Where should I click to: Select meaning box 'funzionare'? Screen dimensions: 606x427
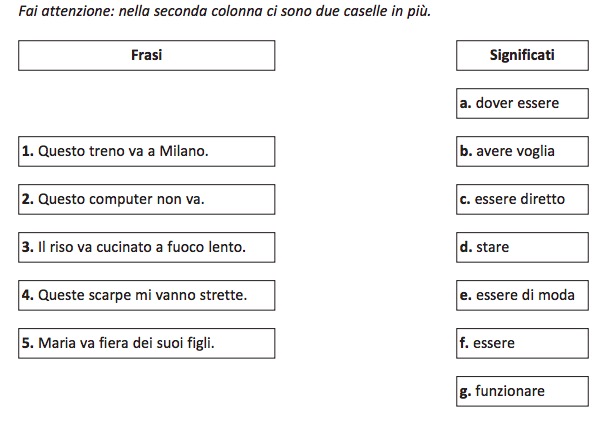[522, 391]
